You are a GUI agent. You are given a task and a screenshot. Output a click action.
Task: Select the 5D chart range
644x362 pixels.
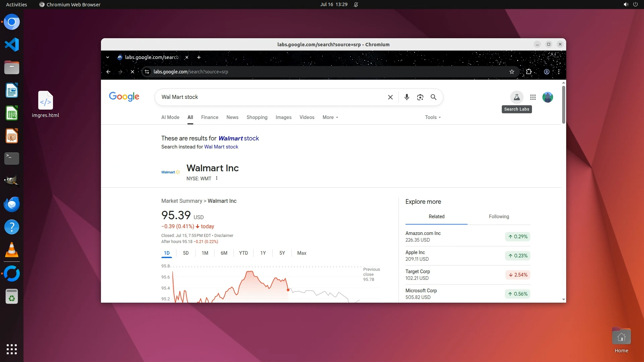click(186, 253)
